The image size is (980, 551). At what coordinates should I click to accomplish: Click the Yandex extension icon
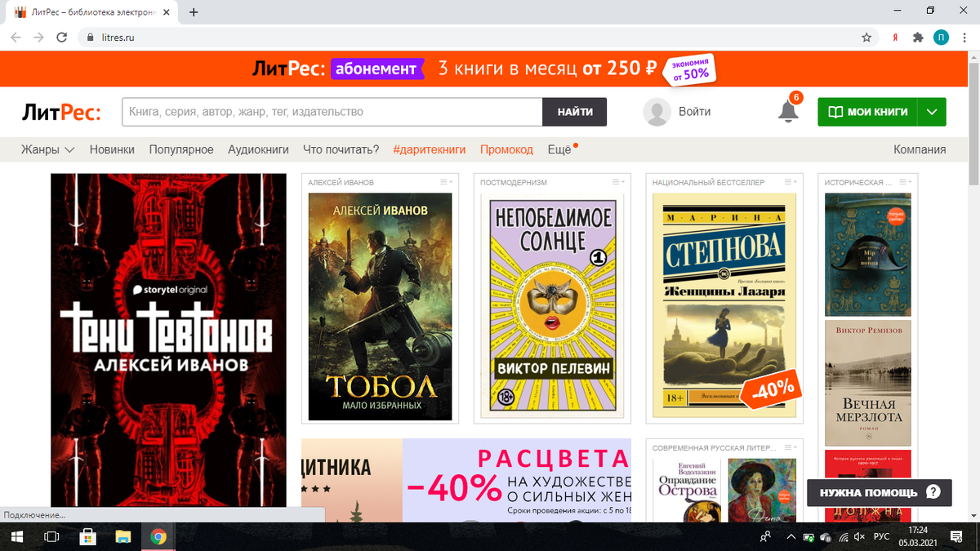(895, 38)
